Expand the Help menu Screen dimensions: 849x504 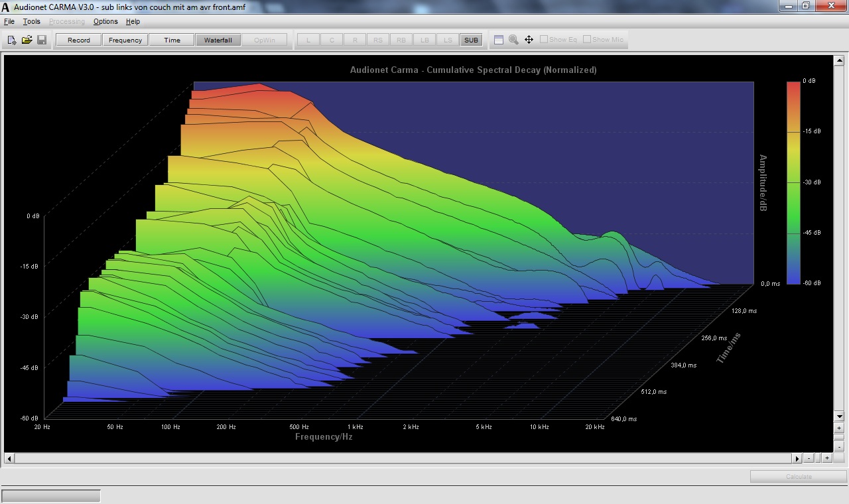click(133, 21)
